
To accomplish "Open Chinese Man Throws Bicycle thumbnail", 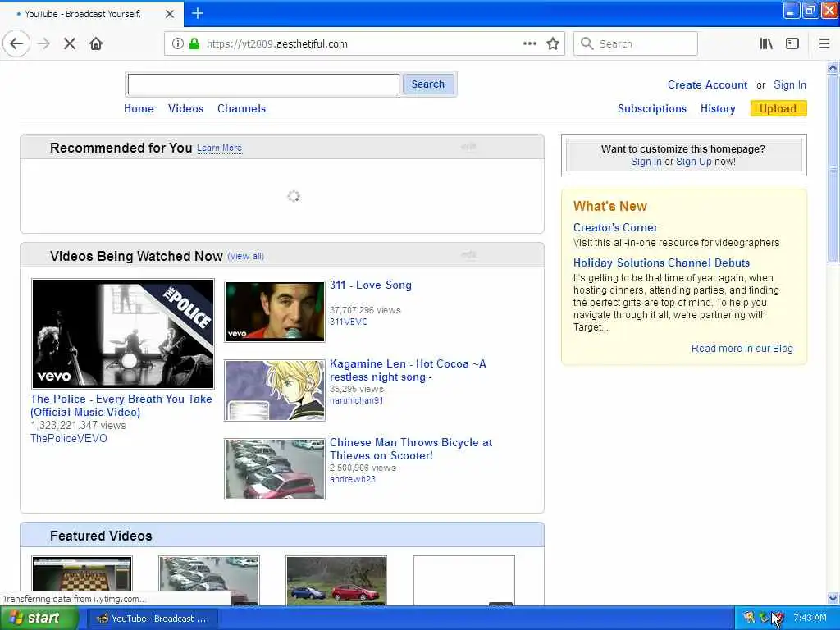I will pyautogui.click(x=274, y=469).
